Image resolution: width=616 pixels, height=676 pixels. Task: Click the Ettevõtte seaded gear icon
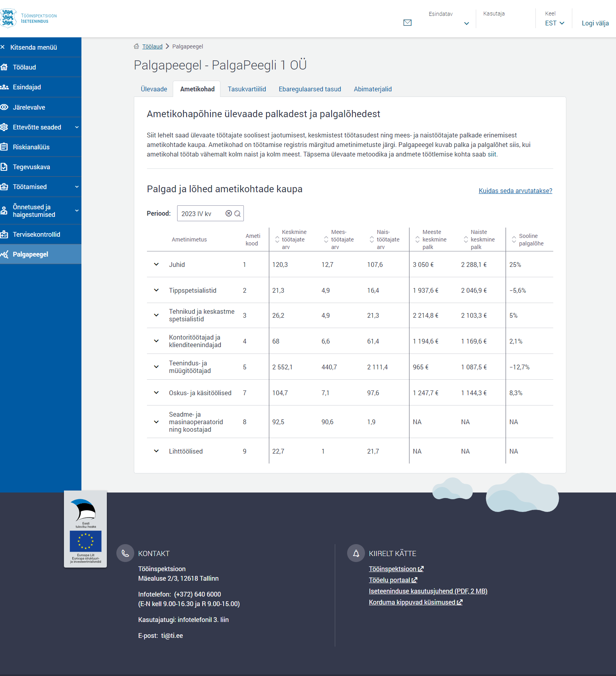pyautogui.click(x=4, y=127)
